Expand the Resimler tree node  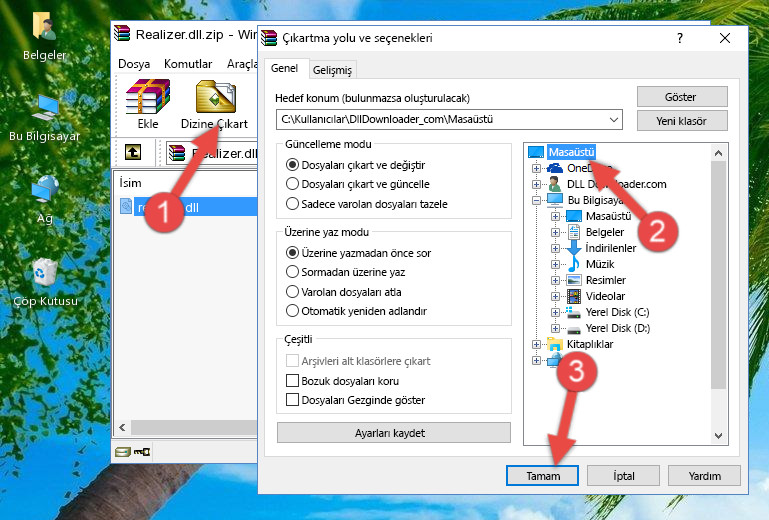coord(555,281)
